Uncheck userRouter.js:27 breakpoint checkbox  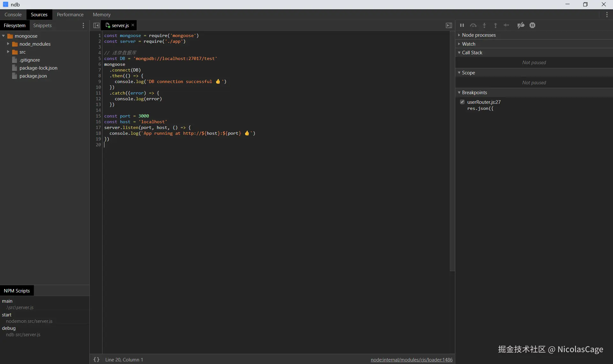[462, 102]
